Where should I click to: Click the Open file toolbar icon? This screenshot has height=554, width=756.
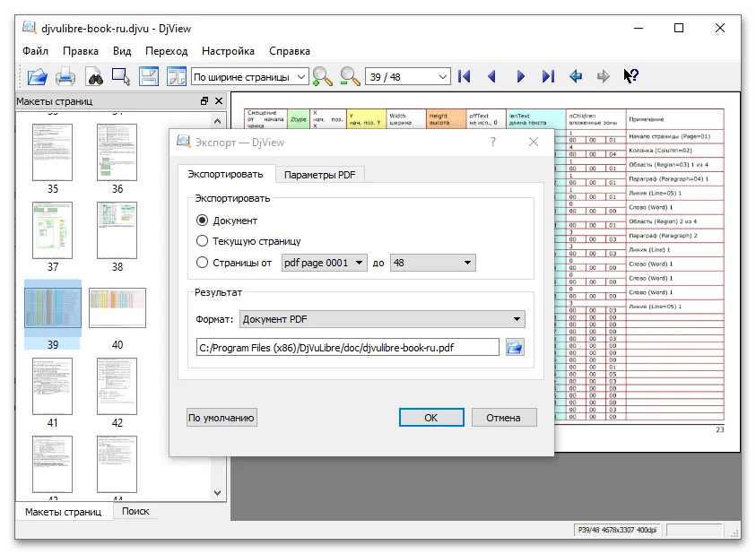pos(37,76)
